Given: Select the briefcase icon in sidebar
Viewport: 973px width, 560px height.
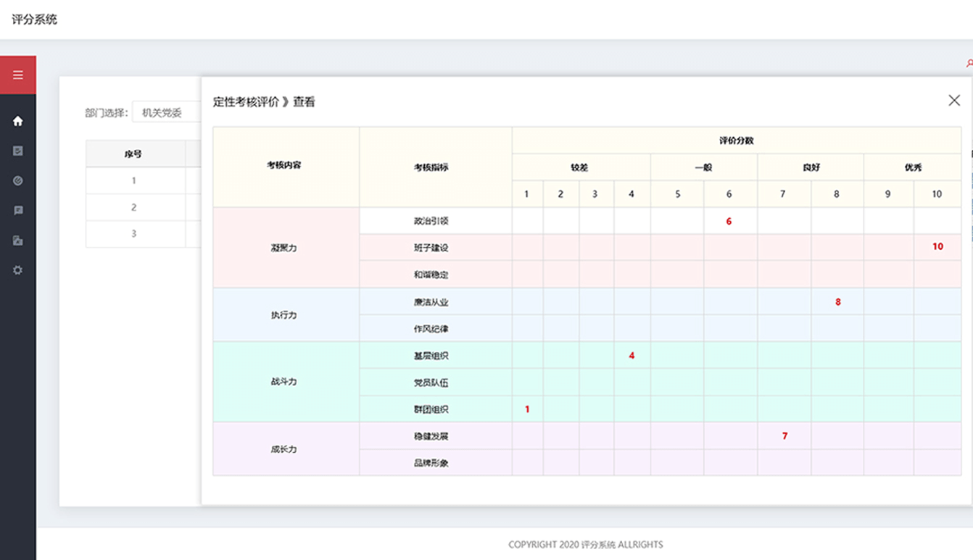Looking at the screenshot, I should (18, 241).
